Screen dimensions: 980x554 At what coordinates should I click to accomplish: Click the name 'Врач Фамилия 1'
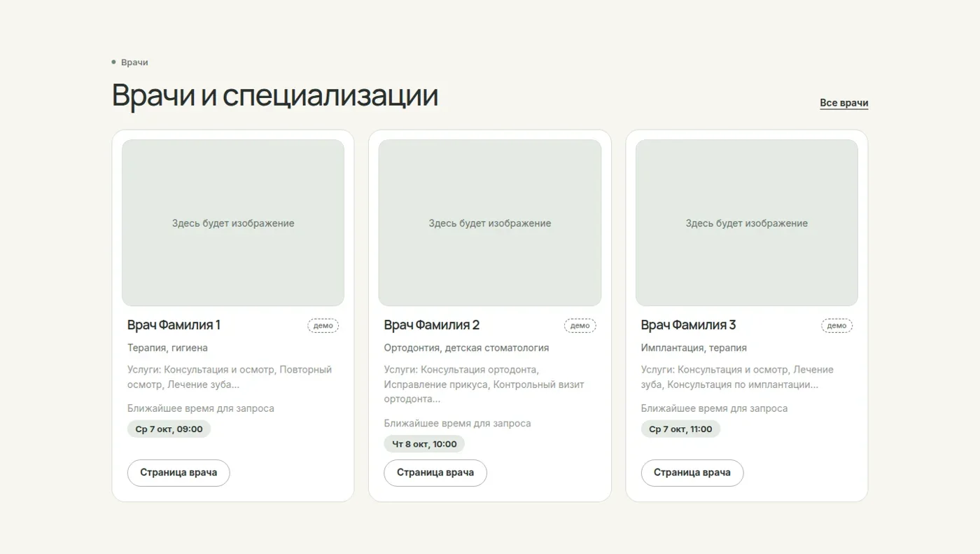[174, 325]
